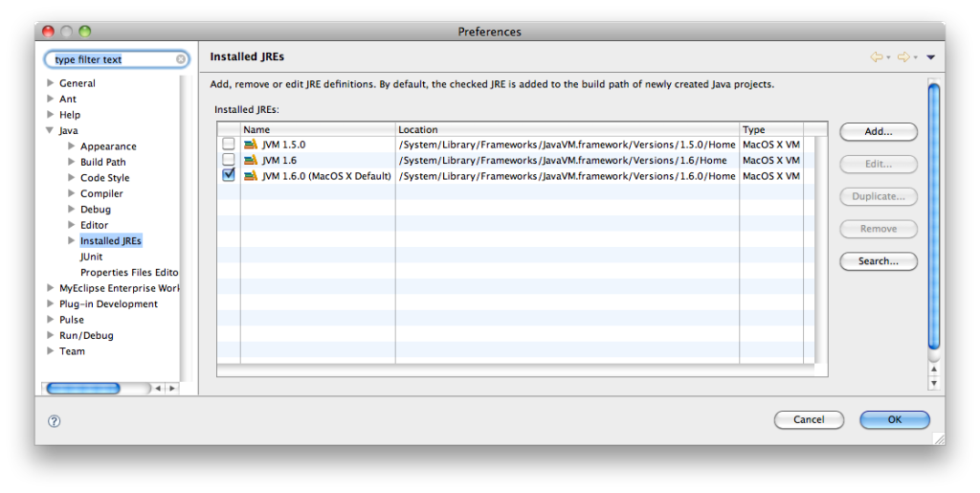Click the tree horizontal scrollbar thumb
This screenshot has width=980, height=493.
tap(83, 389)
